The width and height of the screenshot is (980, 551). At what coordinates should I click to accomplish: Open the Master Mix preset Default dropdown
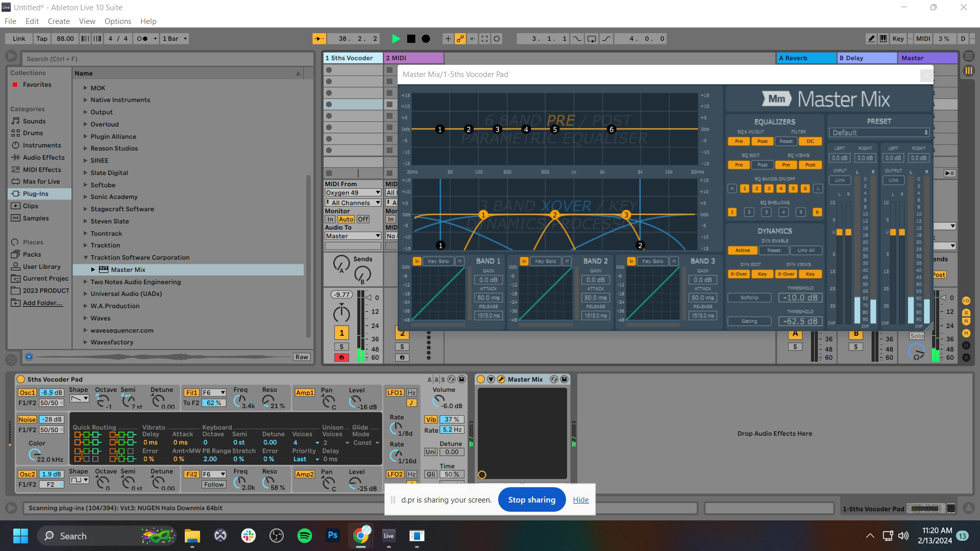(x=879, y=133)
